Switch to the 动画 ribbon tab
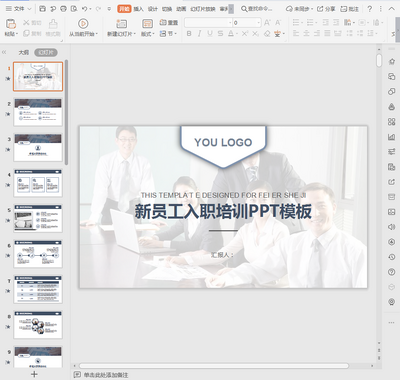The height and width of the screenshot is (380, 400). click(181, 9)
